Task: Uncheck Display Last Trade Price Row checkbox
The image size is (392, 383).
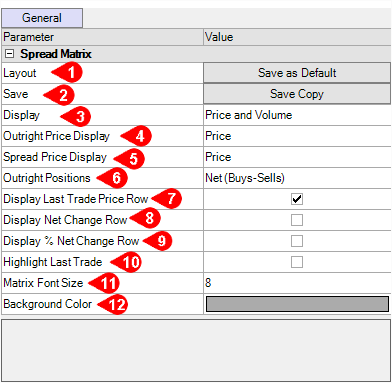Action: pos(297,199)
